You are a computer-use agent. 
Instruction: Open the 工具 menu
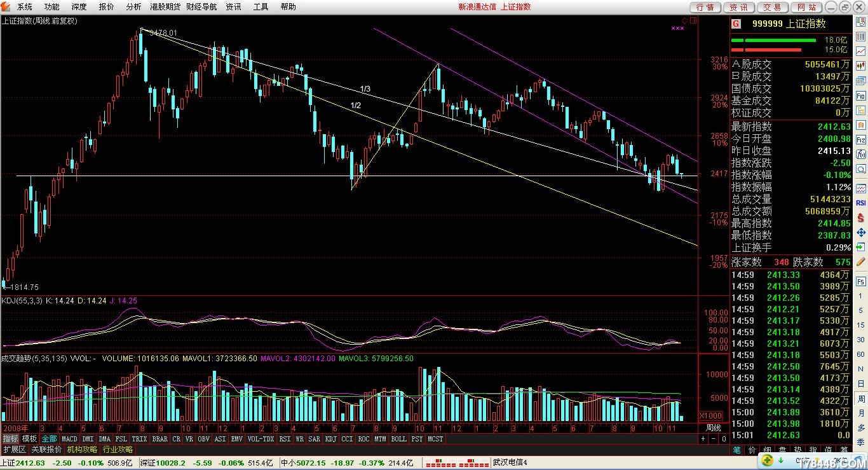tap(261, 7)
